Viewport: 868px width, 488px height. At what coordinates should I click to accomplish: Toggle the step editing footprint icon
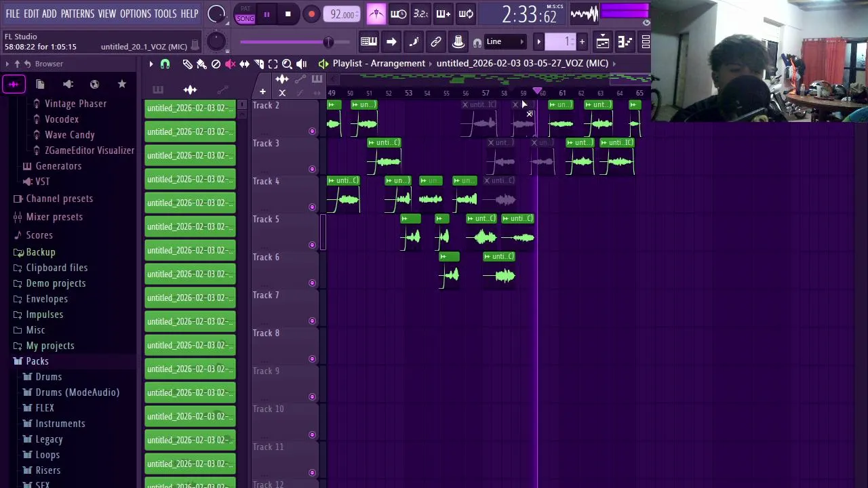(x=414, y=42)
